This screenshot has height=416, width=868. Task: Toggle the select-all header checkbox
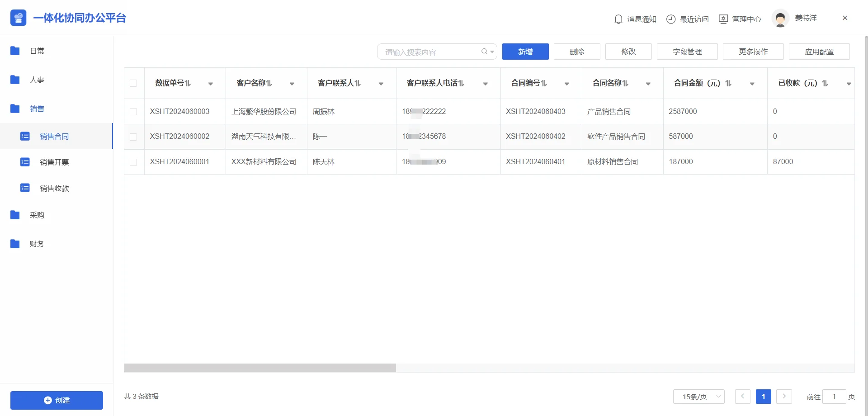133,83
